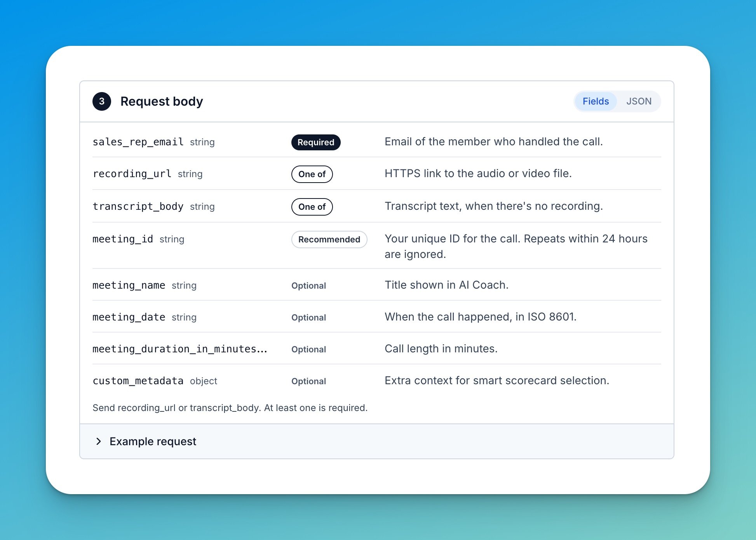Click the Recommended badge for meeting_id

329,239
